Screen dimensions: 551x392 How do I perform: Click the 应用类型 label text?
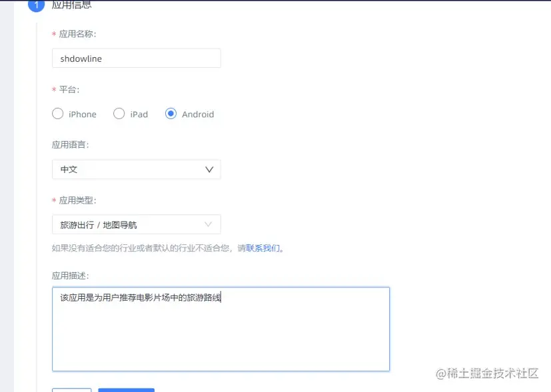point(77,200)
